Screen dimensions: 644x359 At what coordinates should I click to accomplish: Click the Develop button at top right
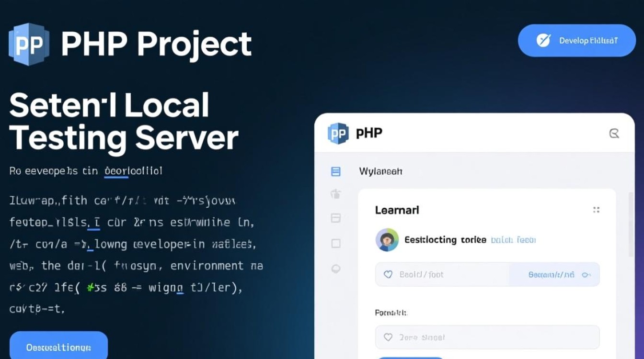click(x=576, y=41)
